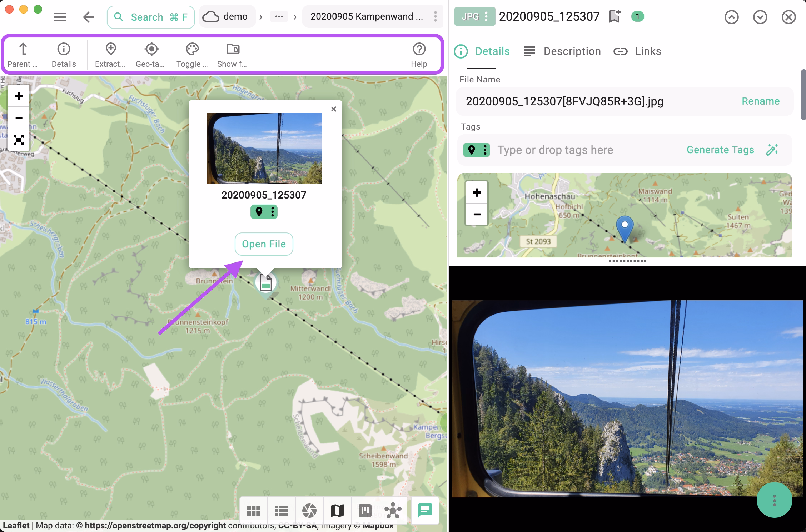Click the Show folder toolbar icon
Image resolution: width=806 pixels, height=532 pixels.
pyautogui.click(x=232, y=54)
